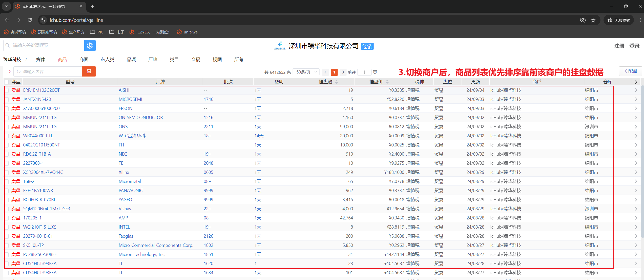This screenshot has height=280, width=644.
Task: Reload the page
Action: (x=30, y=20)
